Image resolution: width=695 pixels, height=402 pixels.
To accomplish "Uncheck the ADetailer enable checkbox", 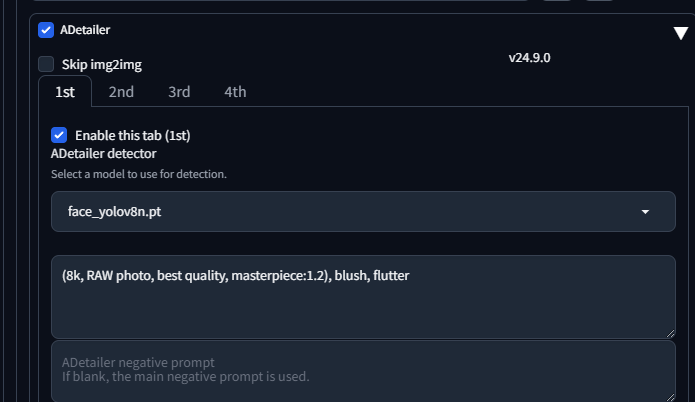I will tap(46, 30).
